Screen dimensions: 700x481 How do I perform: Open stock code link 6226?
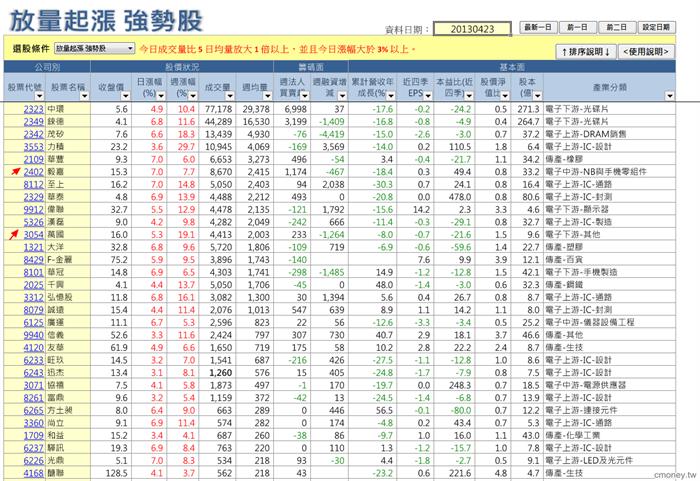[33, 460]
